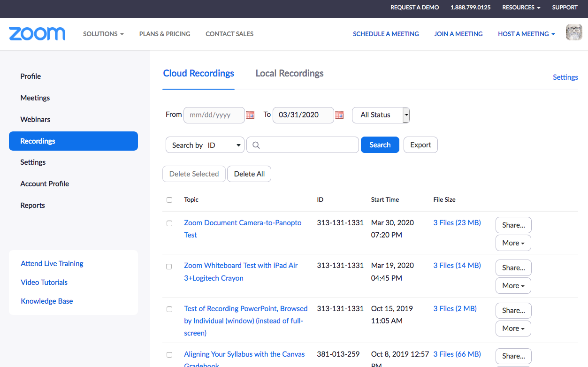Select Recordings in the sidebar

(x=73, y=141)
